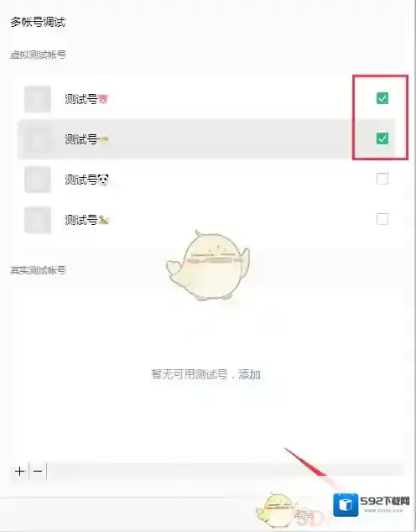This screenshot has height=532, width=416.
Task: Select avatar of the fourth 测试号 account
Action: click(38, 220)
